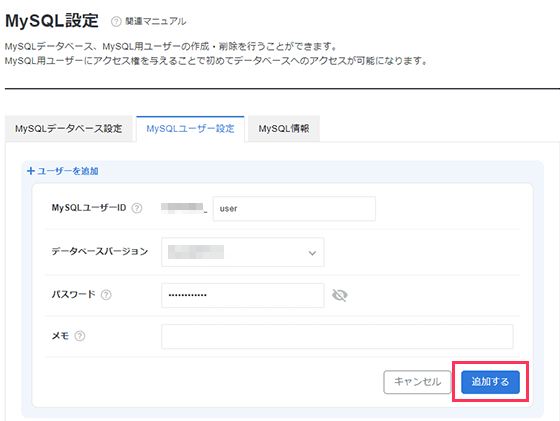The width and height of the screenshot is (560, 421).
Task: Open the データベースバージョン dropdown
Action: pos(242,252)
